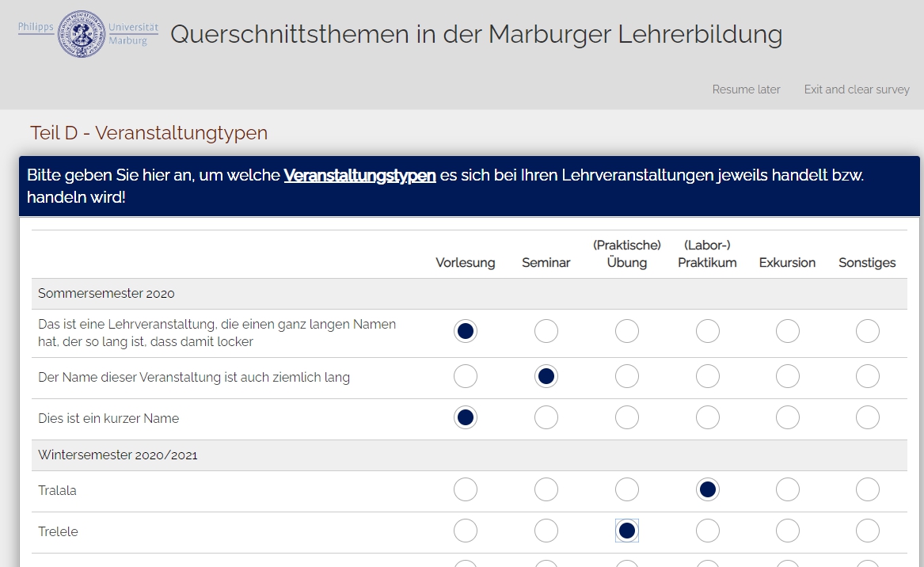Select Seminar for the long-named first course
This screenshot has height=567, width=924.
[546, 331]
